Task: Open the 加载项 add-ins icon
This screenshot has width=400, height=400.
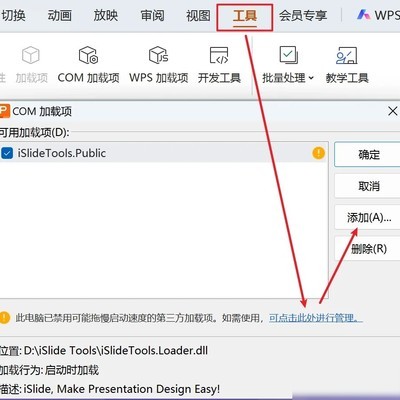Action: [x=31, y=64]
